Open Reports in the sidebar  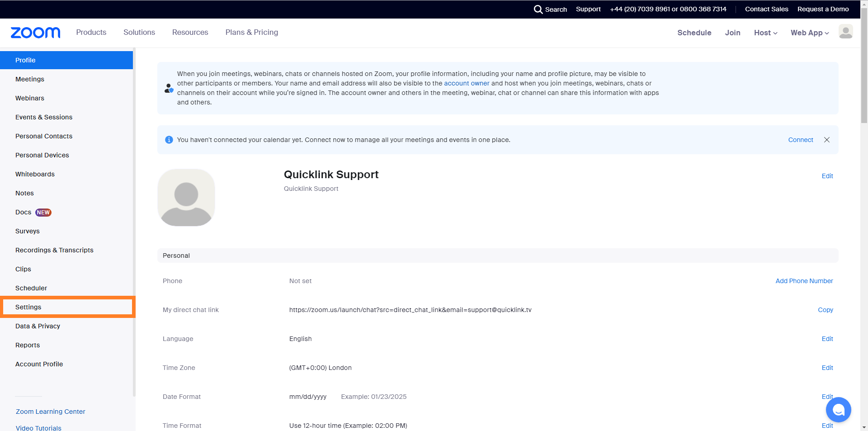click(66, 345)
